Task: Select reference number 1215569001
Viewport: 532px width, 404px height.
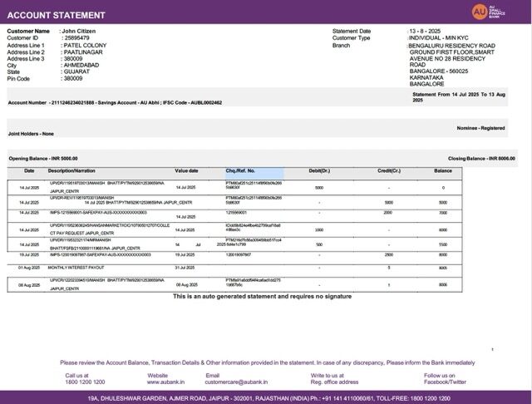Action: [x=236, y=213]
